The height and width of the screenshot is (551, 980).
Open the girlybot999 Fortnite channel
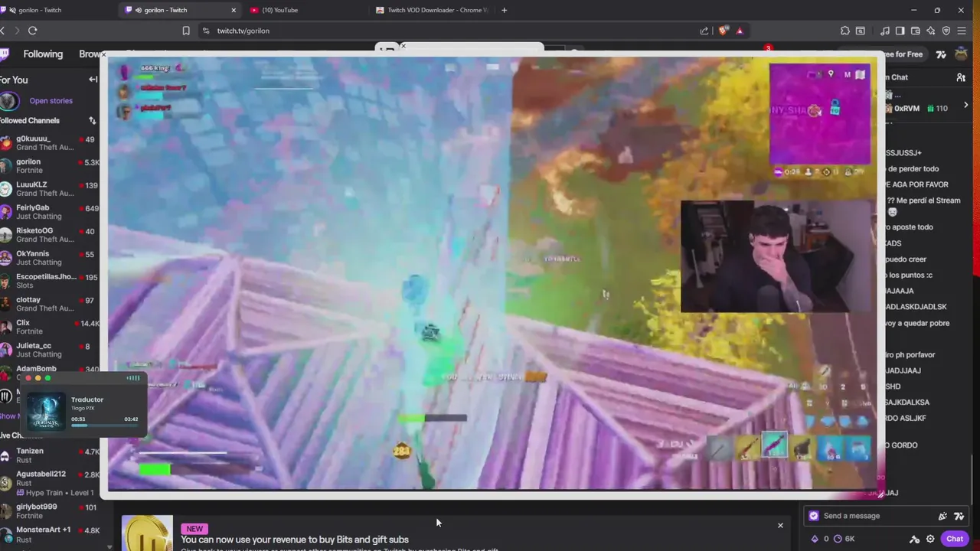(49, 511)
